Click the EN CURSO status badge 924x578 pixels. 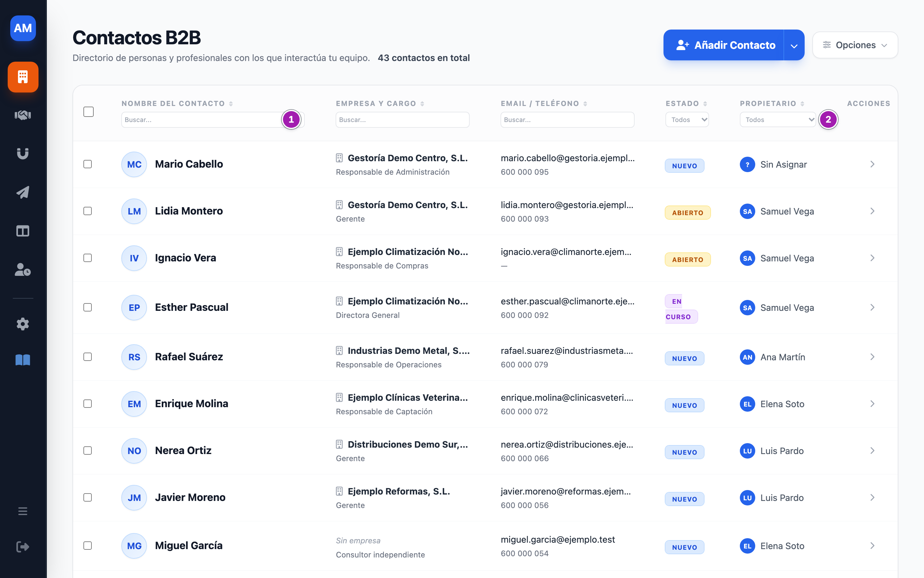pyautogui.click(x=681, y=309)
